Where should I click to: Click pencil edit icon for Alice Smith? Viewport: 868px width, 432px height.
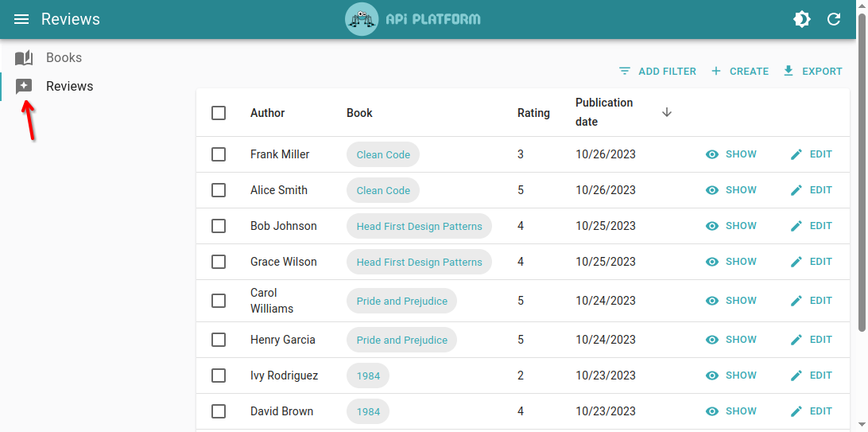796,190
